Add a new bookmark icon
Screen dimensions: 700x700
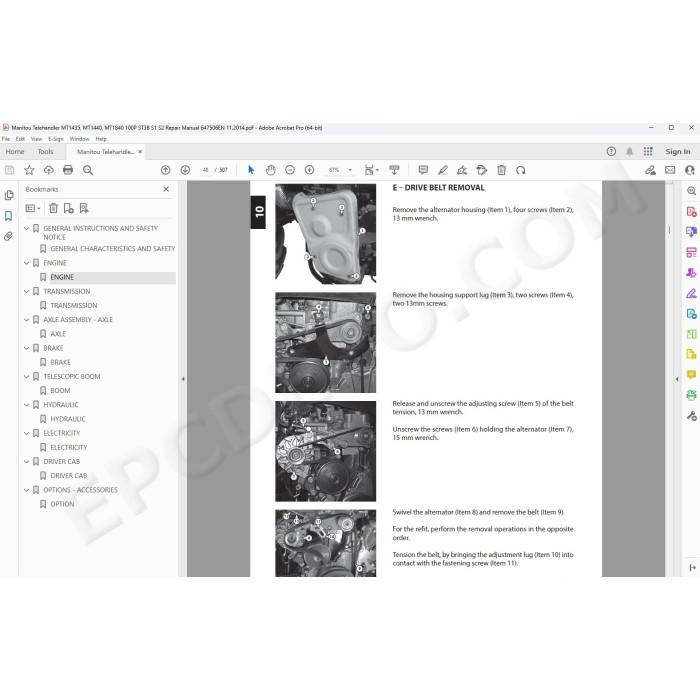click(68, 208)
